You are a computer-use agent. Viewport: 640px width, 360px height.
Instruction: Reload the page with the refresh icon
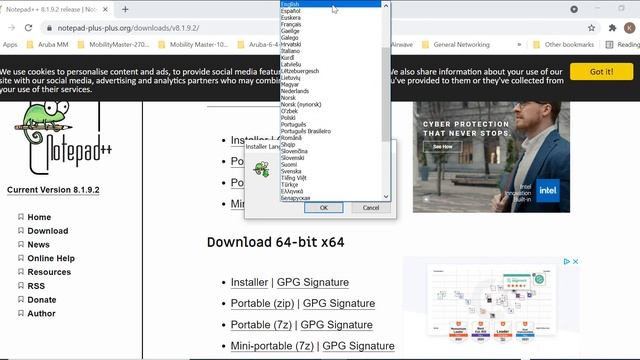tap(28, 28)
